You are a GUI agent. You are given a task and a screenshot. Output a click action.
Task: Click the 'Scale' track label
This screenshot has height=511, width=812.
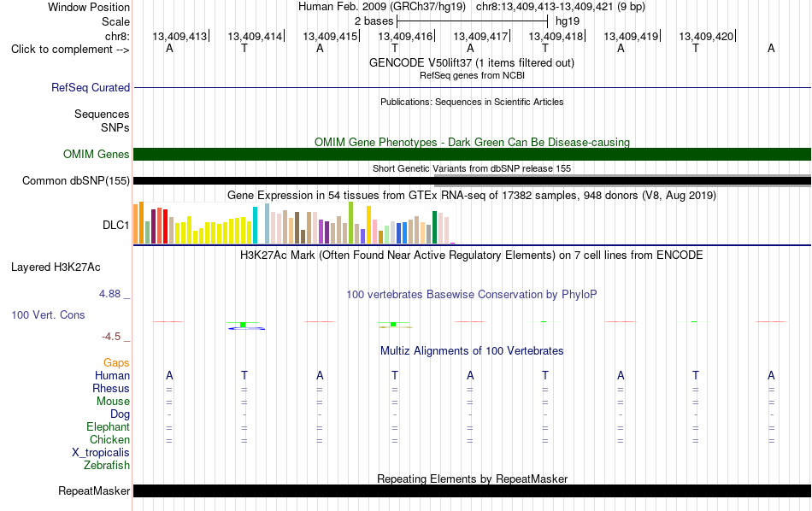[x=115, y=21]
